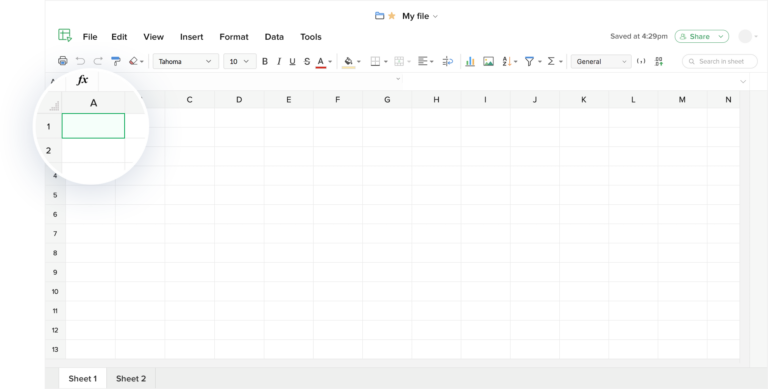Click the "Saved at 4:29pm" status text
The height and width of the screenshot is (389, 768).
(x=639, y=36)
